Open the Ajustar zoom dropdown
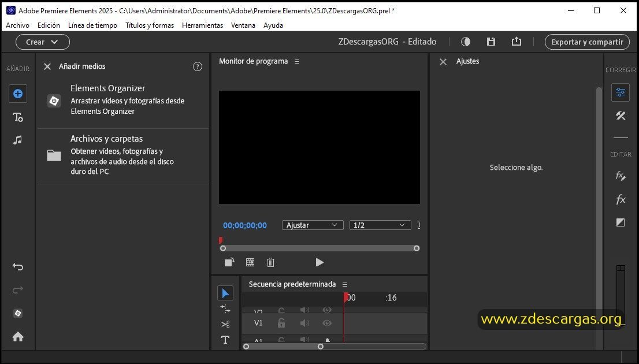639x364 pixels. (313, 225)
